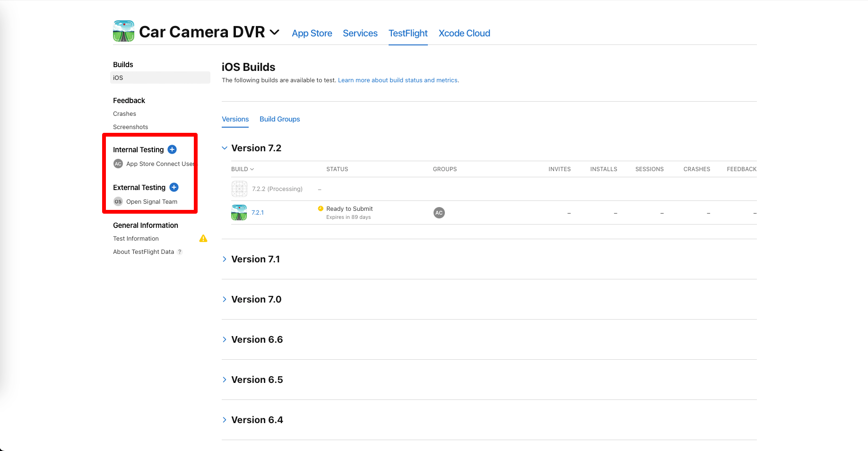Screen dimensions: 868x451
Task: Open Crashes feedback in sidebar
Action: (124, 114)
